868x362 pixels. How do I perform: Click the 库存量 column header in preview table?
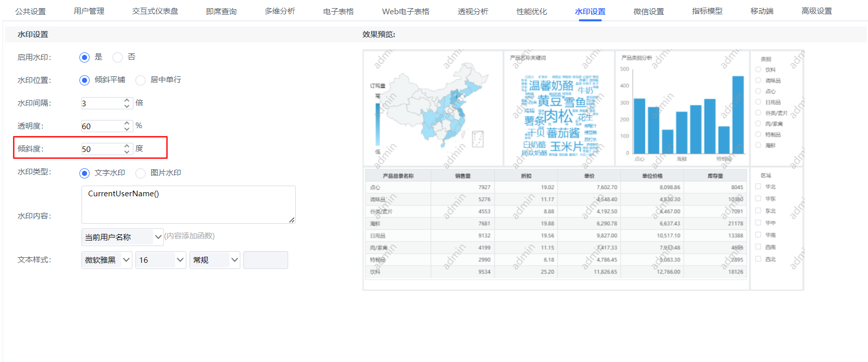(x=715, y=176)
